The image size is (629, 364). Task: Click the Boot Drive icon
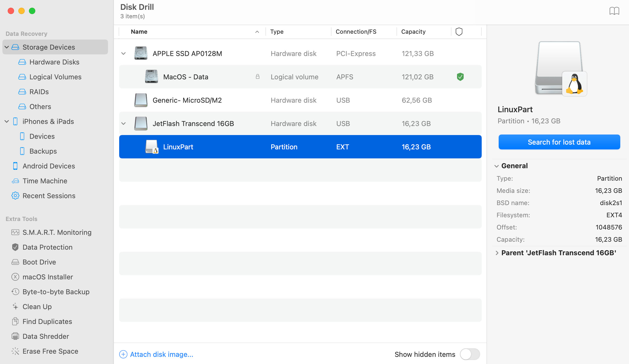point(15,262)
